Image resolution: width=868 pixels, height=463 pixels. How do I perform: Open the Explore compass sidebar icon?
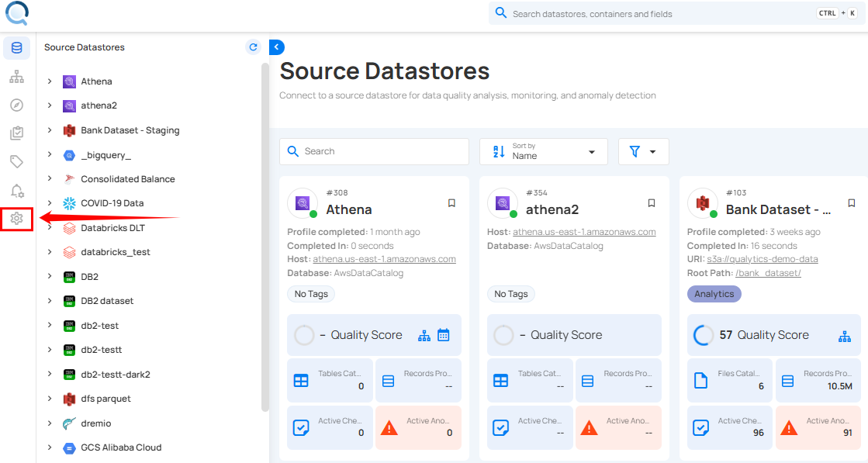click(16, 105)
